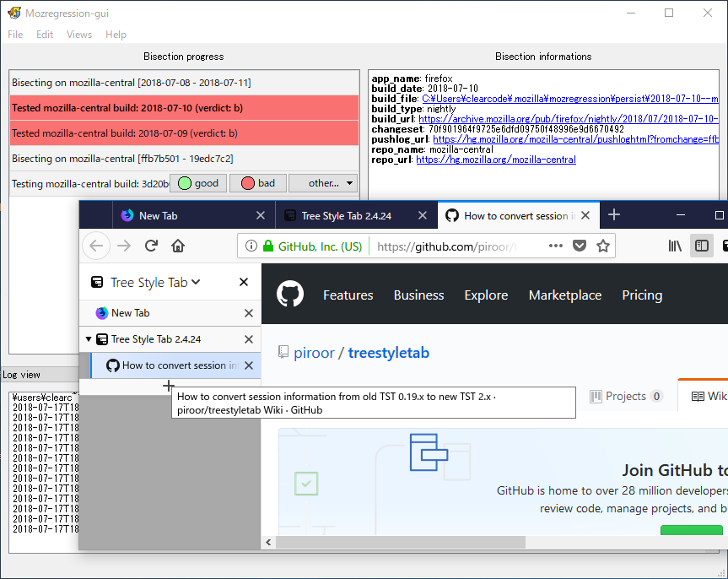728x579 pixels.
Task: Select New Tab in the sidebar tree
Action: click(170, 313)
